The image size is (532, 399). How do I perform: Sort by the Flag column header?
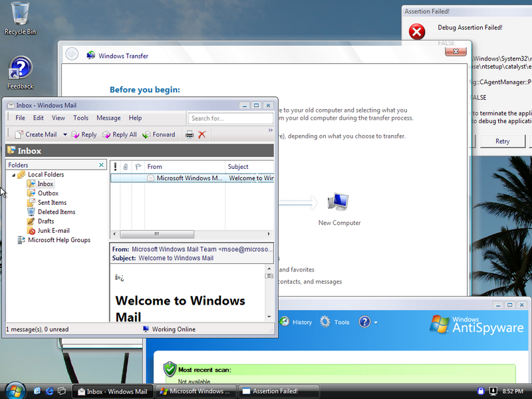coord(138,167)
